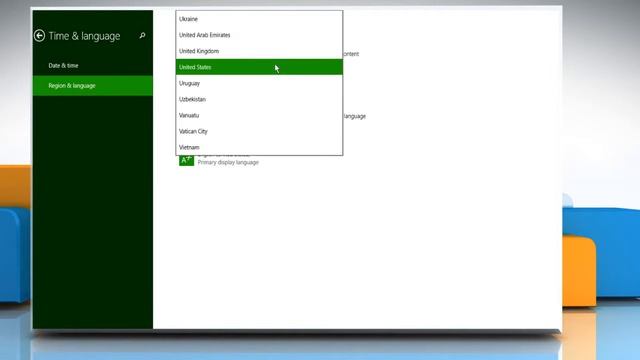Select Region & language section
This screenshot has width=640, height=360.
coord(93,86)
